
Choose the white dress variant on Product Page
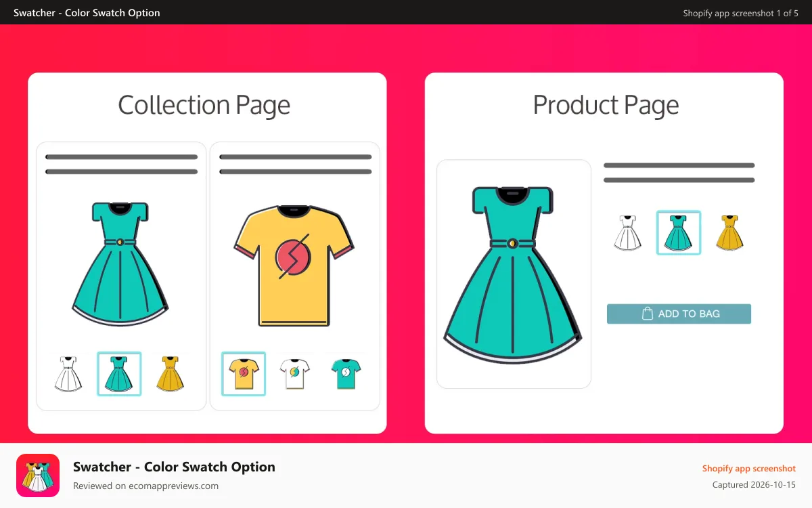pyautogui.click(x=627, y=233)
